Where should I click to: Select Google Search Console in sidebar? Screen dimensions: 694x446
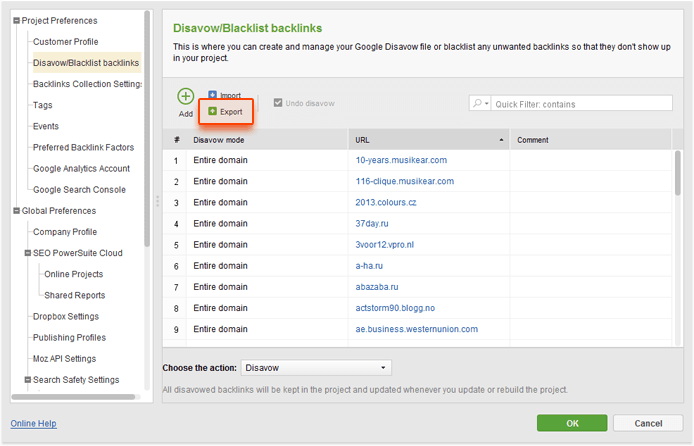(79, 190)
